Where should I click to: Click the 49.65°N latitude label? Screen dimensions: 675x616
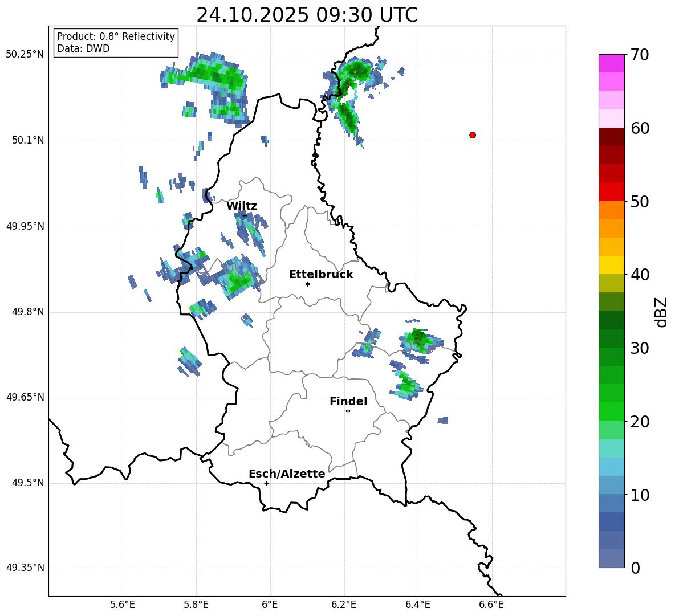click(25, 397)
